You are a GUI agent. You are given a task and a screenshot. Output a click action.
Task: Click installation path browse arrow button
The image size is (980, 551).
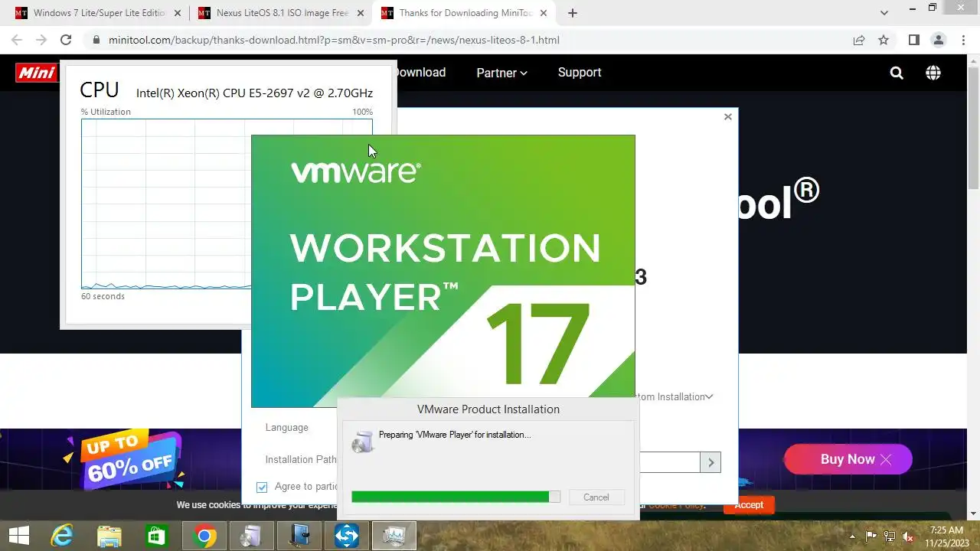coord(710,462)
